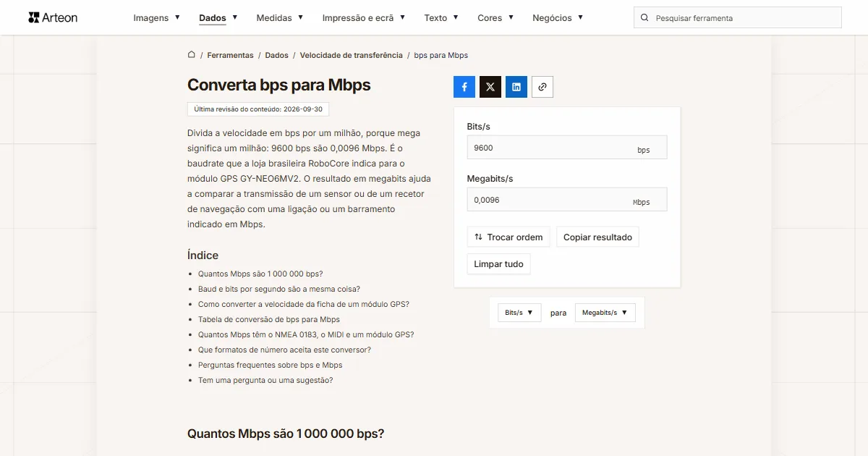Open the Imagens menu
The width and height of the screenshot is (868, 456).
coord(157,18)
